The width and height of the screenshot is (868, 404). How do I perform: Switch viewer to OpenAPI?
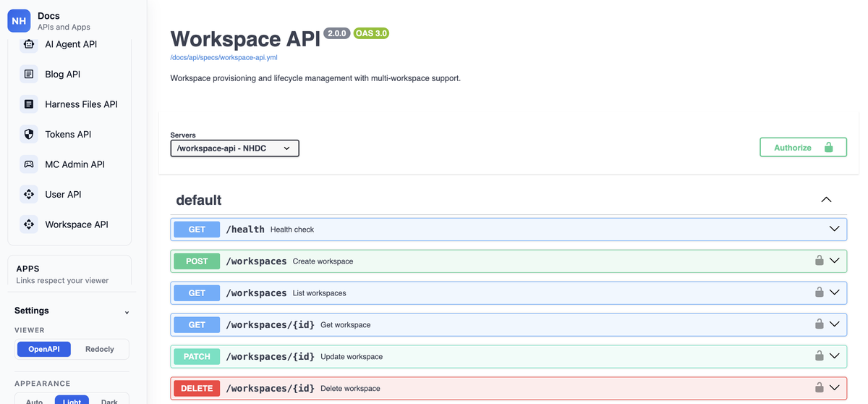click(44, 349)
